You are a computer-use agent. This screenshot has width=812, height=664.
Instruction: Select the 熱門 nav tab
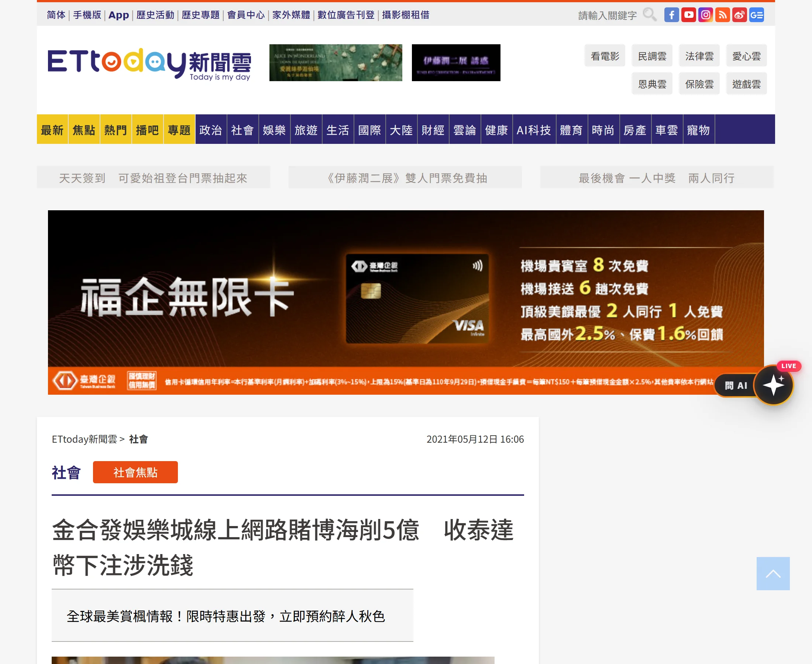pyautogui.click(x=116, y=129)
